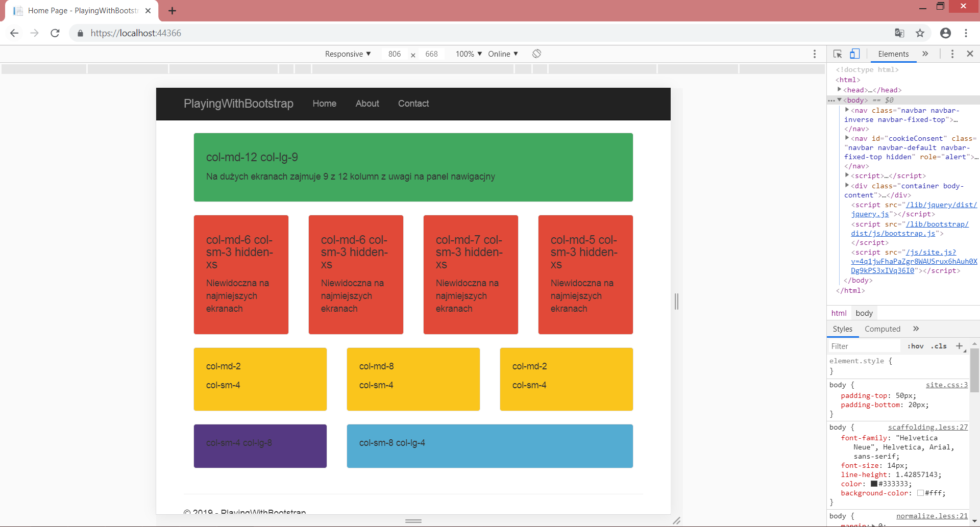Click blue col-sm-8 col-lg-4 box

pos(490,446)
